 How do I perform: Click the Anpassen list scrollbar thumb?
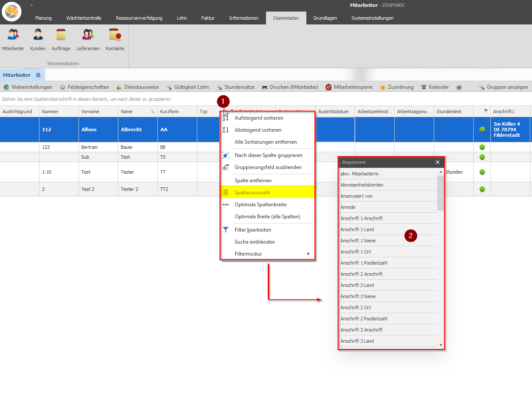pyautogui.click(x=441, y=193)
